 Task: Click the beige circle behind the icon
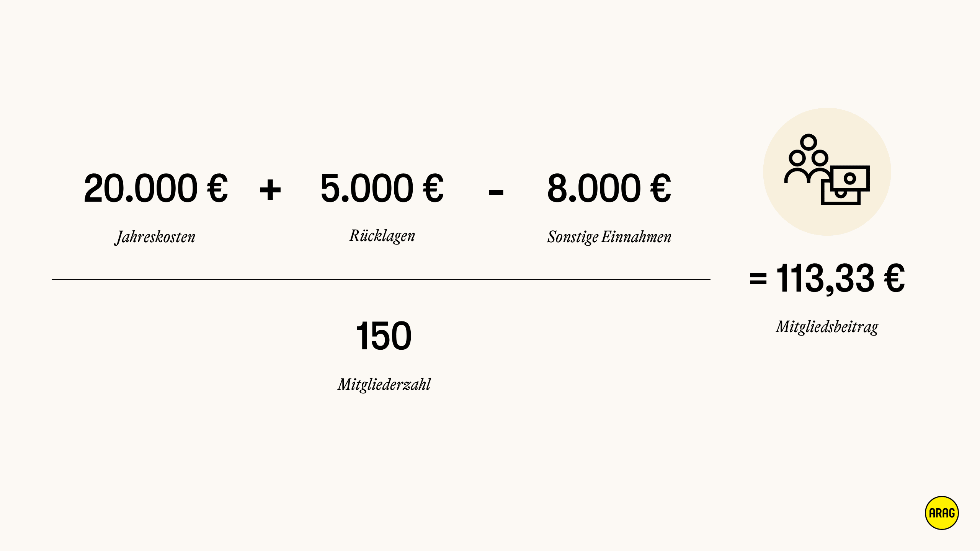point(827,171)
